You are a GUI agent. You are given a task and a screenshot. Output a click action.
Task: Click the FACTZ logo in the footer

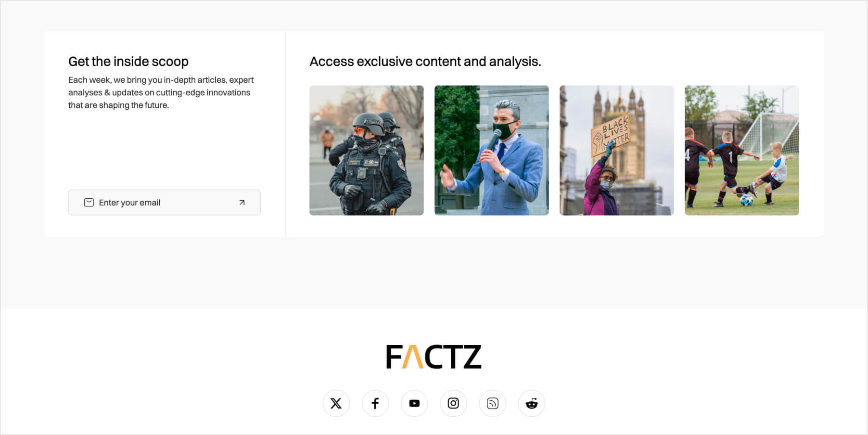tap(434, 357)
